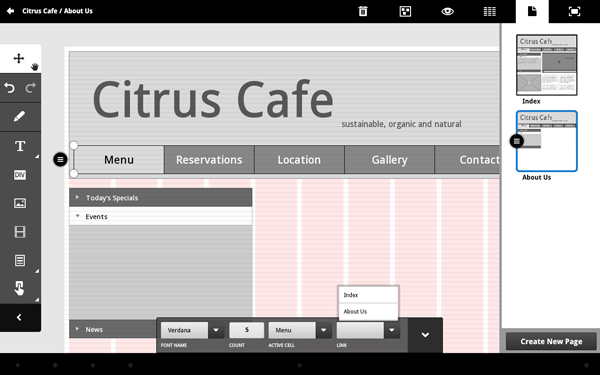This screenshot has width=600, height=375.
Task: Toggle preview with the eye icon
Action: pyautogui.click(x=447, y=11)
